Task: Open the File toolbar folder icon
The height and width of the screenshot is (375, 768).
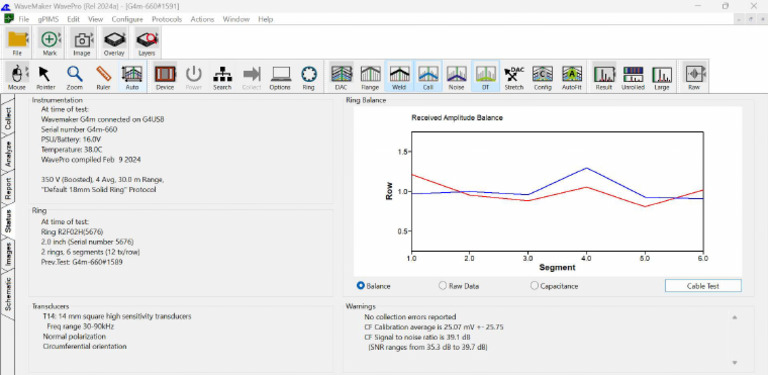Action: pos(17,43)
